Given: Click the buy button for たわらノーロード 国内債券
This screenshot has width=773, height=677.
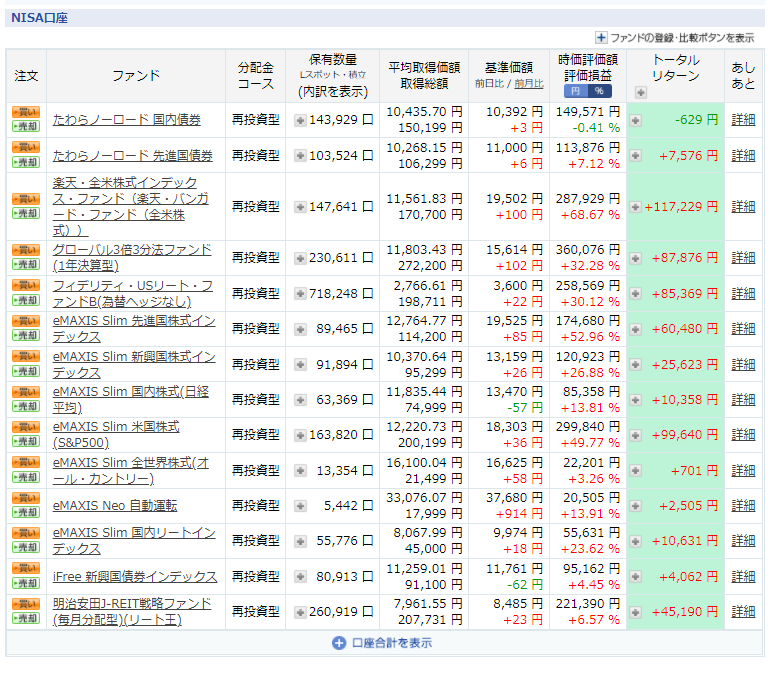Looking at the screenshot, I should [x=26, y=112].
